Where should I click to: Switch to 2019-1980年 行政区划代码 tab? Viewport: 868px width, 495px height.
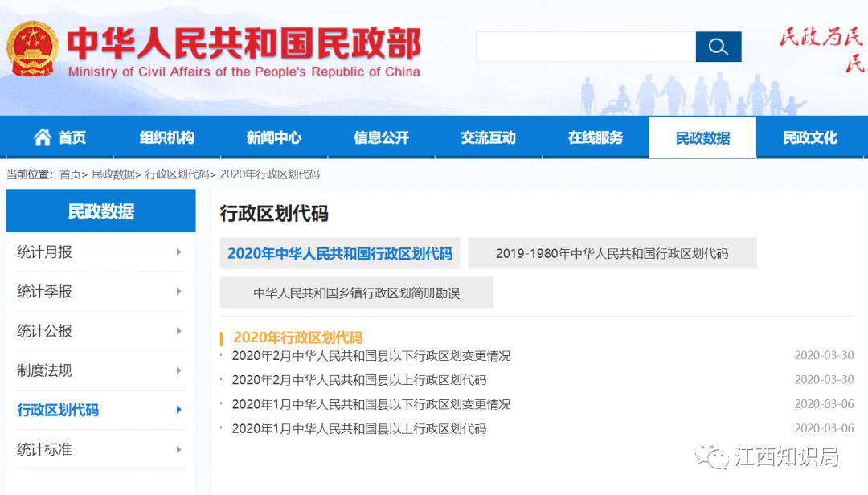tap(612, 253)
